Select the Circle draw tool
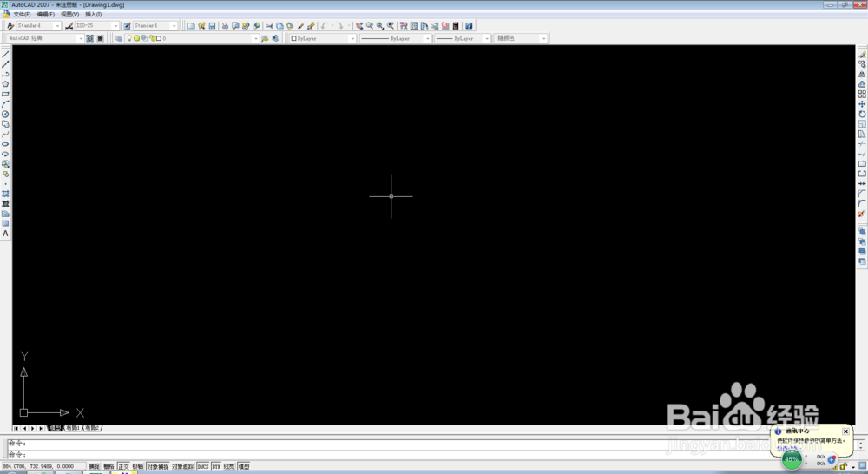The image size is (868, 474). pyautogui.click(x=5, y=114)
